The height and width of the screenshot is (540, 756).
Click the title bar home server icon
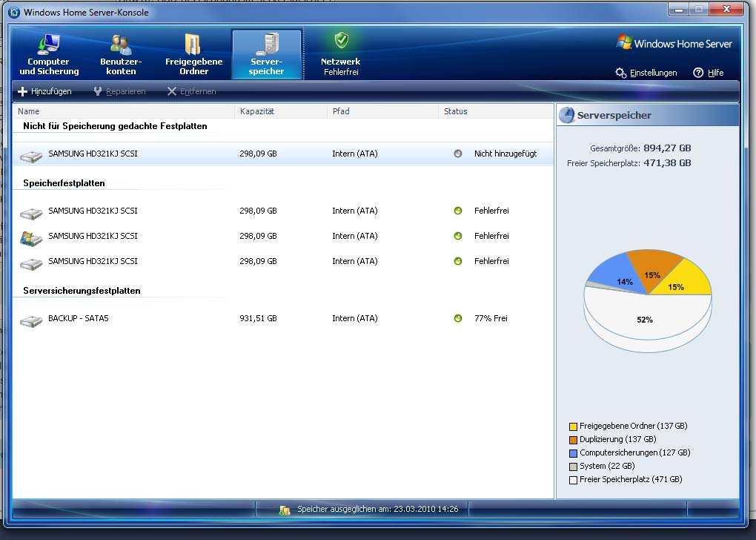(14, 12)
